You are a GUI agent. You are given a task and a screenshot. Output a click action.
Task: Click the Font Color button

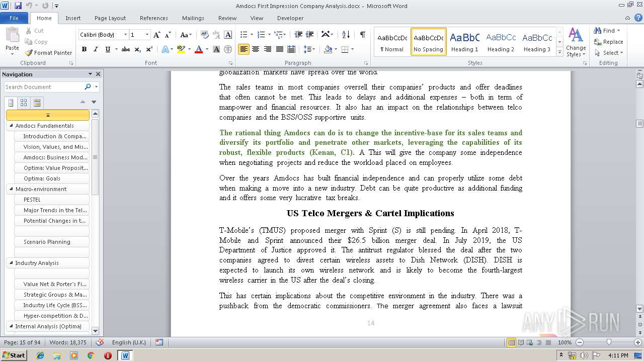click(x=198, y=49)
